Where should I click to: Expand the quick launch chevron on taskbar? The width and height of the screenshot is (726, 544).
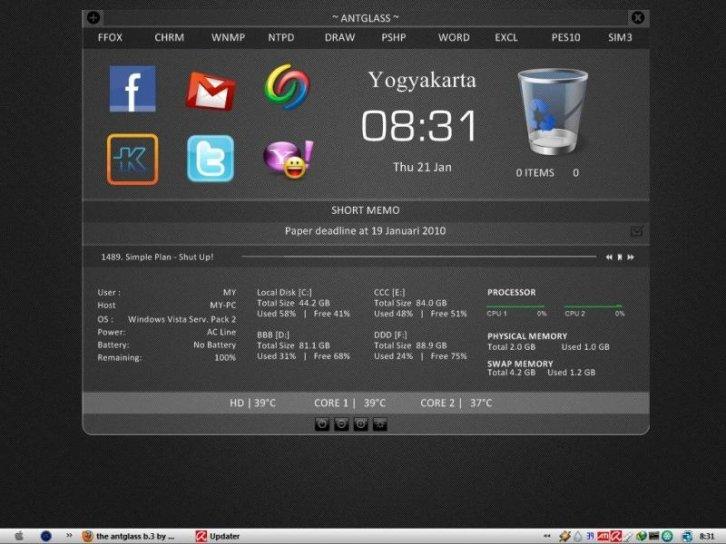coord(69,536)
